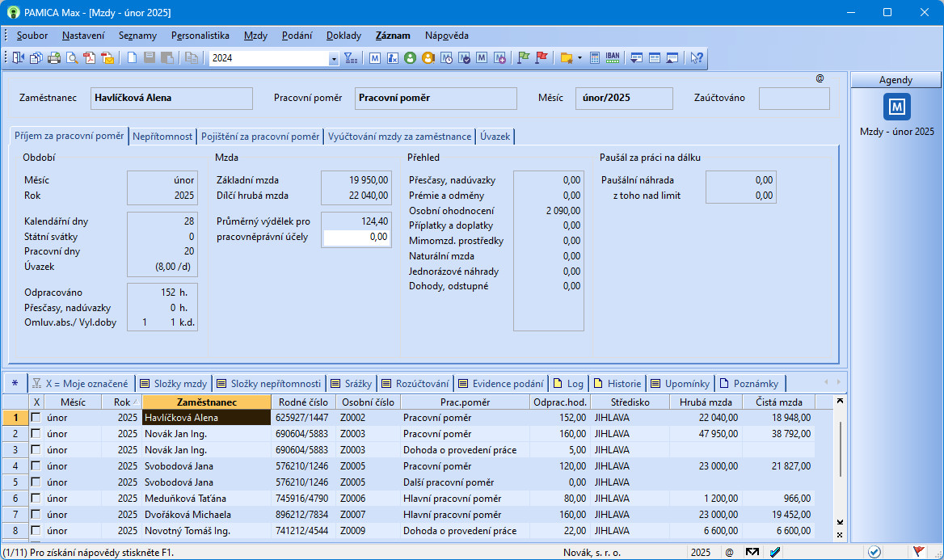The width and height of the screenshot is (944, 560).
Task: Click the filter funnel icon in toolbar
Action: pos(350,58)
